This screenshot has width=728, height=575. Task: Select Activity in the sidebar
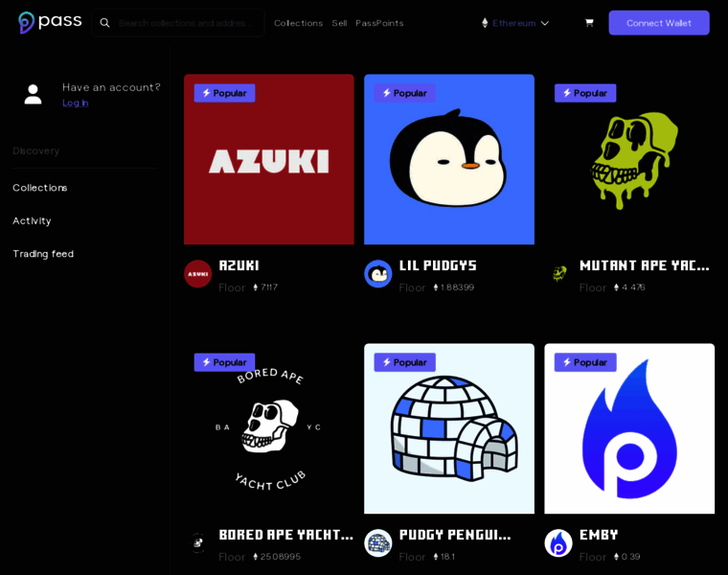click(32, 220)
